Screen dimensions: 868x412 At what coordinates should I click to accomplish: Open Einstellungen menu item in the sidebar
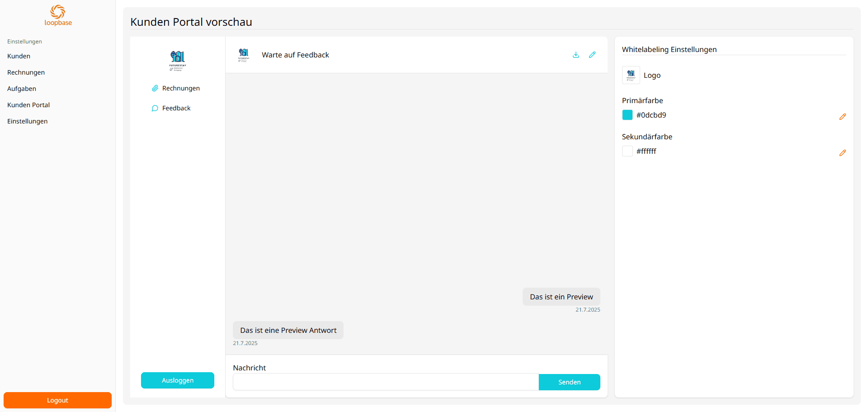28,121
